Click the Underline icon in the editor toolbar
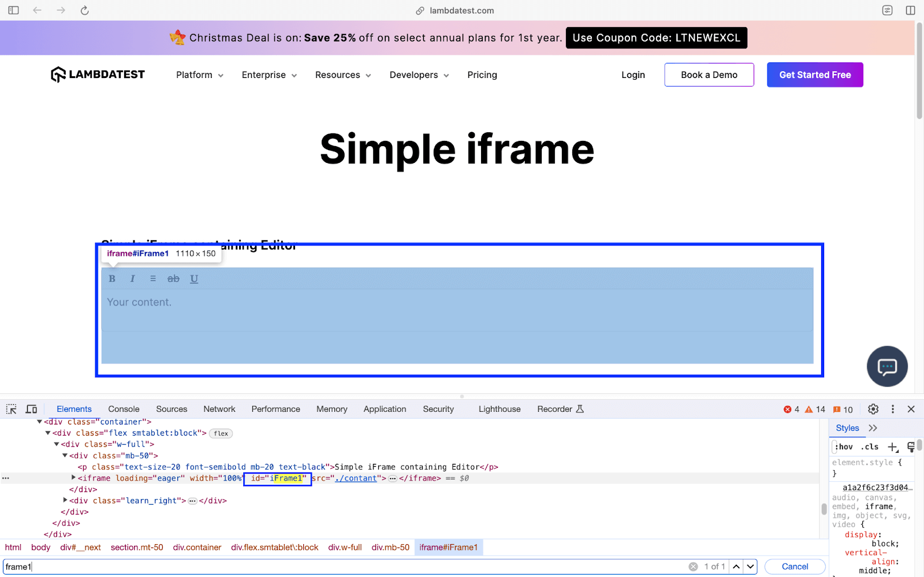The image size is (924, 577). click(194, 278)
